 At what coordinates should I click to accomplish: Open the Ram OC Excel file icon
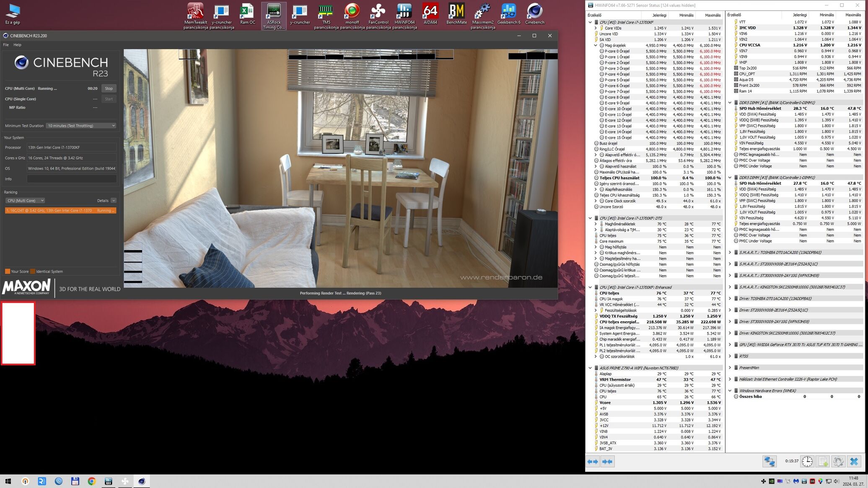(x=247, y=14)
